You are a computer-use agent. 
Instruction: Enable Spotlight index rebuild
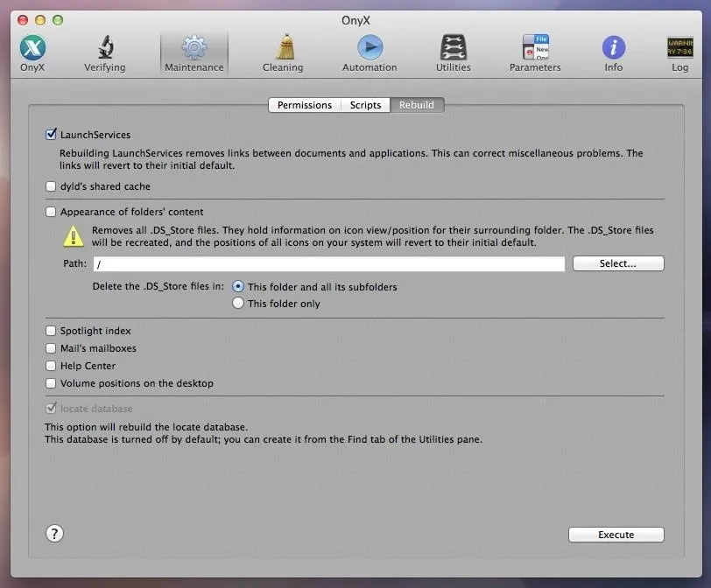[51, 331]
